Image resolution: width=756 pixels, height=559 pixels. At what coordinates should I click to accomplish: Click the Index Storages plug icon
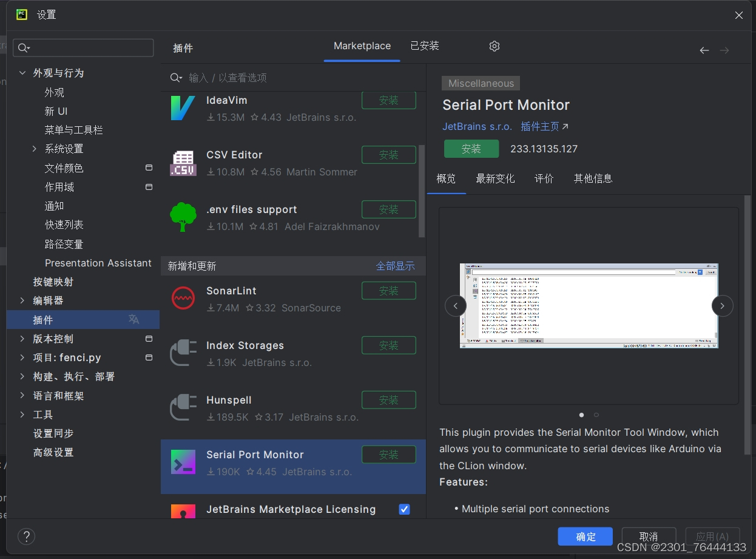(183, 353)
